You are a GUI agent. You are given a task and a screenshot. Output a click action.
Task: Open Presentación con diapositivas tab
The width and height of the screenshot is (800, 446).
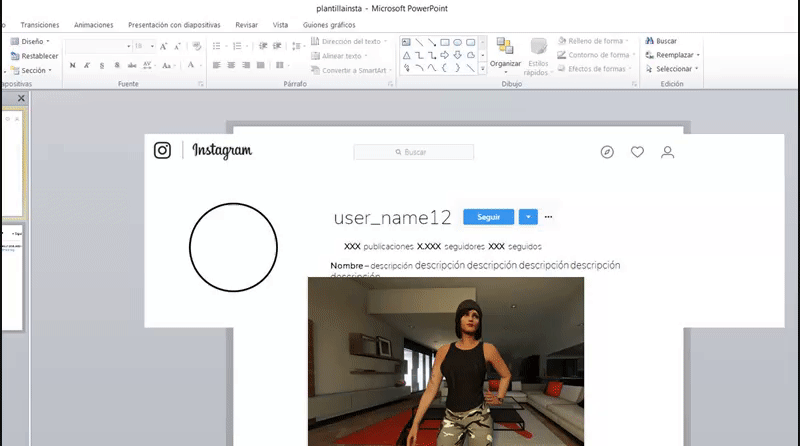(x=174, y=25)
